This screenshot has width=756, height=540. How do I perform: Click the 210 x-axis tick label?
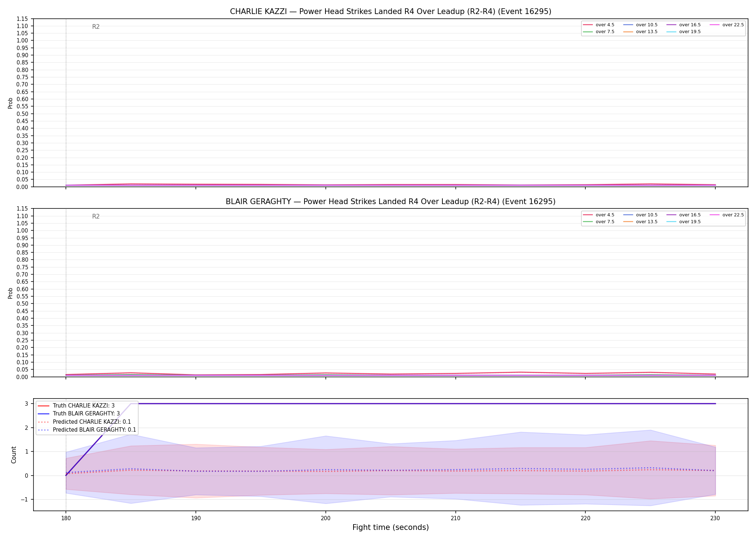pos(455,518)
